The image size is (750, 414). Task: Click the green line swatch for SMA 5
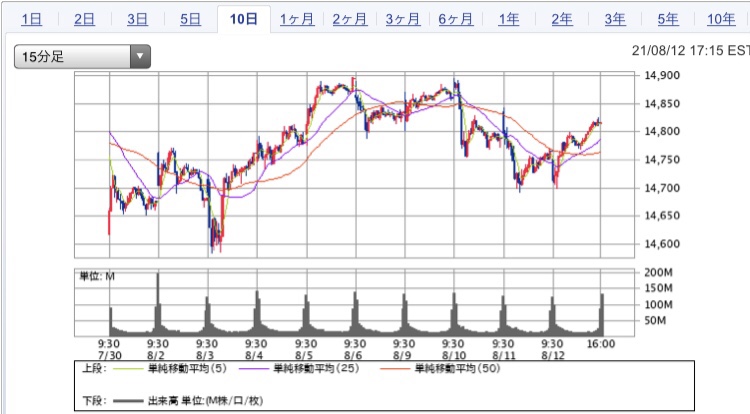pyautogui.click(x=128, y=369)
